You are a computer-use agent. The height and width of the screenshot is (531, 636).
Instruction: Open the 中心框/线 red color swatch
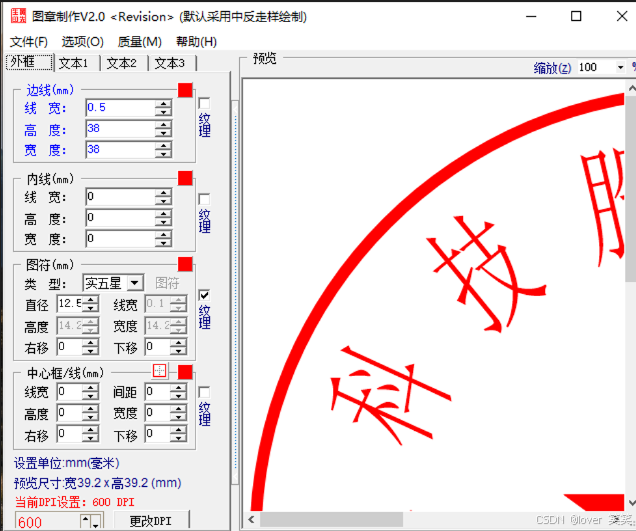[x=185, y=372]
